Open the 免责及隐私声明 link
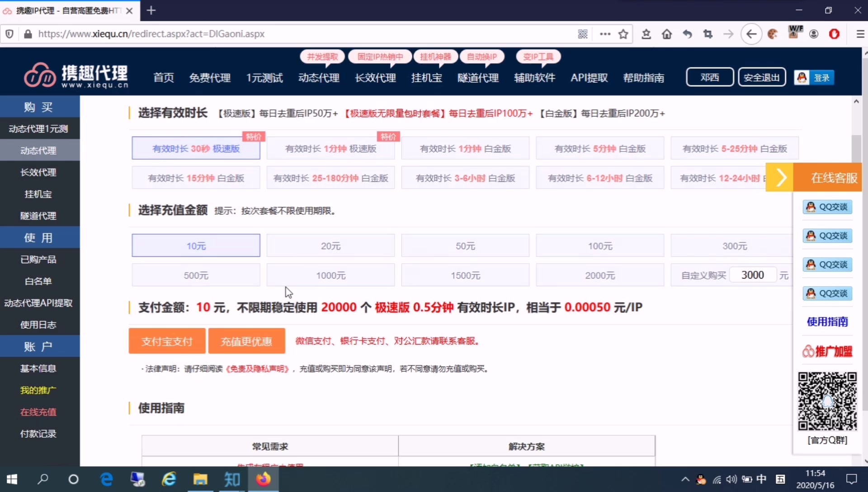This screenshot has height=492, width=868. click(257, 369)
